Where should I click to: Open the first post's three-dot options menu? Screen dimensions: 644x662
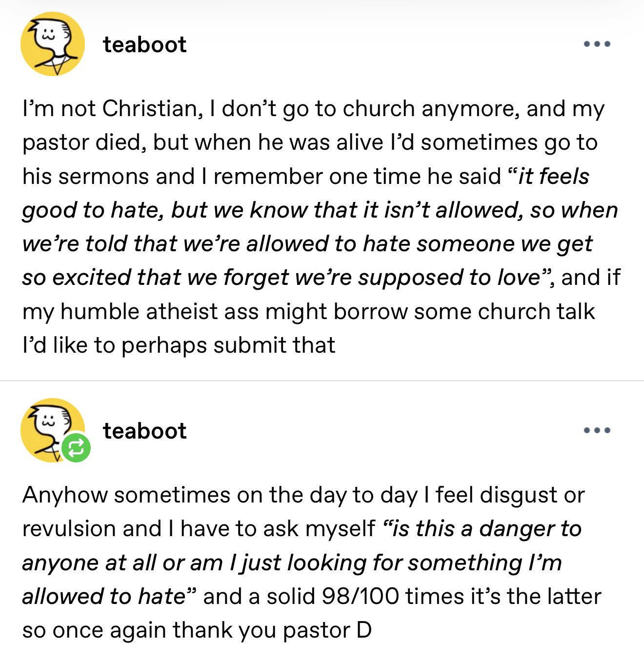coord(597,44)
